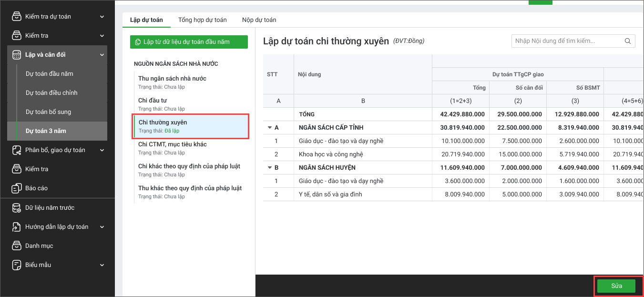Click the search magnifier icon
The height and width of the screenshot is (297, 644).
[628, 41]
